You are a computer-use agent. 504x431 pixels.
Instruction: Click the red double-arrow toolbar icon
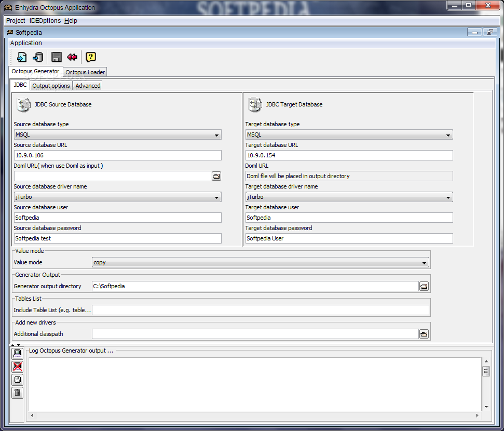(x=72, y=57)
